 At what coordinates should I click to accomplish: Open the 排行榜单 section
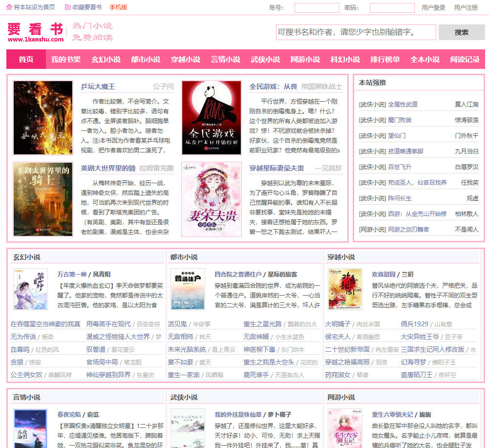click(x=385, y=59)
